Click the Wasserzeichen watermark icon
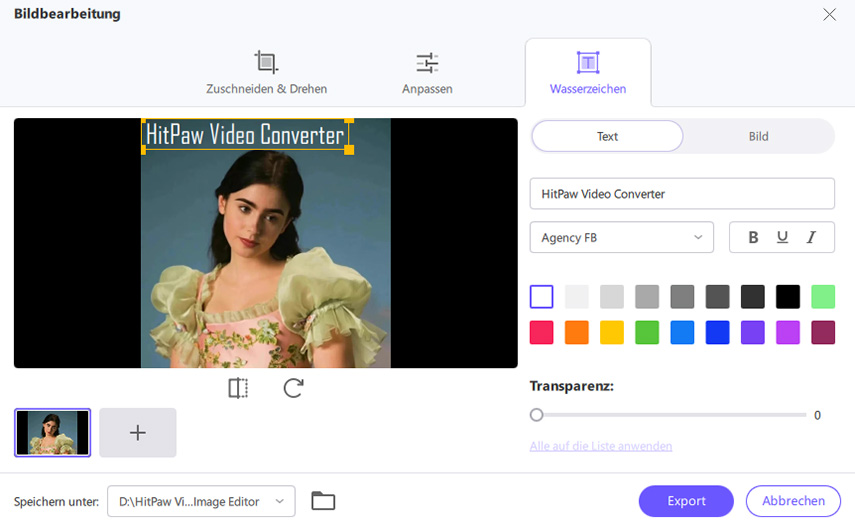 (588, 63)
